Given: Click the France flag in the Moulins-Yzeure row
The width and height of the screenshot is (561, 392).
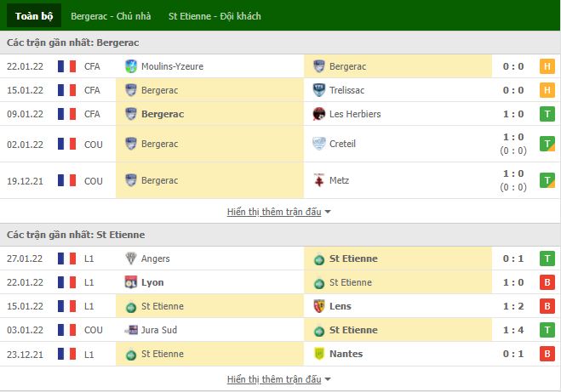Looking at the screenshot, I should click(67, 66).
